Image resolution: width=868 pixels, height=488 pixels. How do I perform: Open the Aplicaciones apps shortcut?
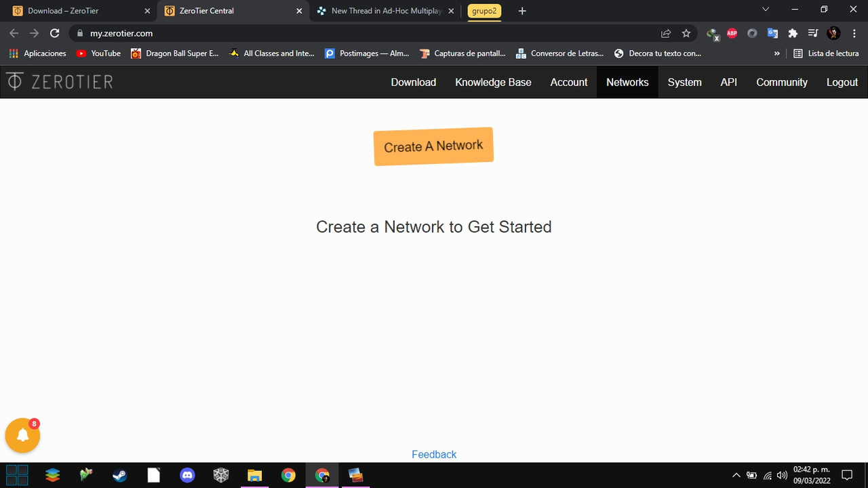click(37, 53)
